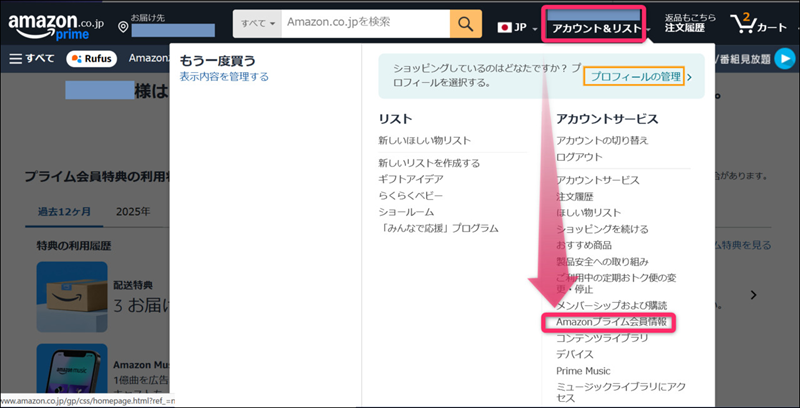
Task: Click the お届け先 delivery address
Action: [x=172, y=26]
